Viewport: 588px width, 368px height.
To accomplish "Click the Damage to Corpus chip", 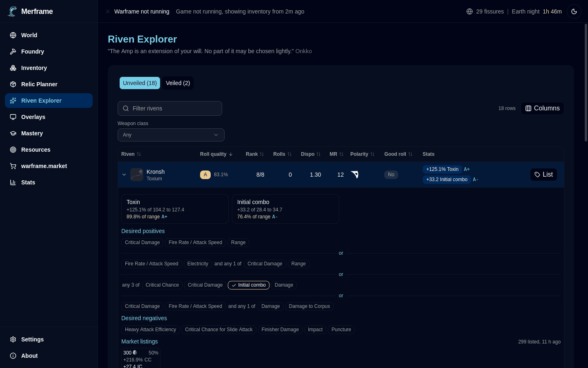I will point(310,306).
